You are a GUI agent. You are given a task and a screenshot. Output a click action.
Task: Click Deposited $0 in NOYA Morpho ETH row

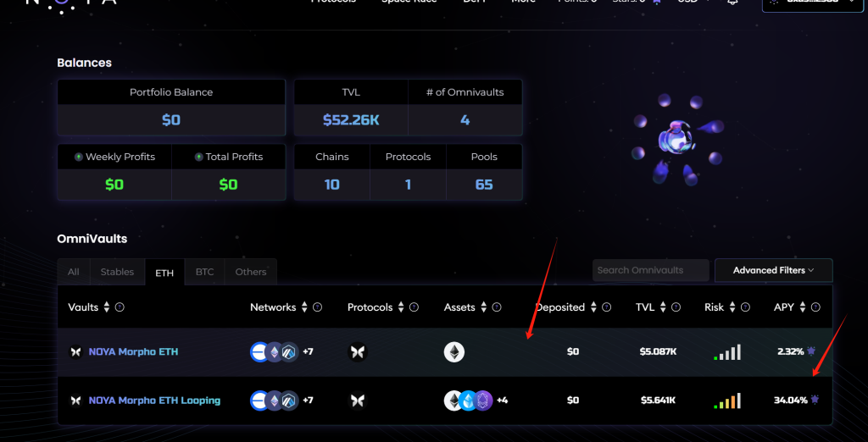pyautogui.click(x=573, y=352)
